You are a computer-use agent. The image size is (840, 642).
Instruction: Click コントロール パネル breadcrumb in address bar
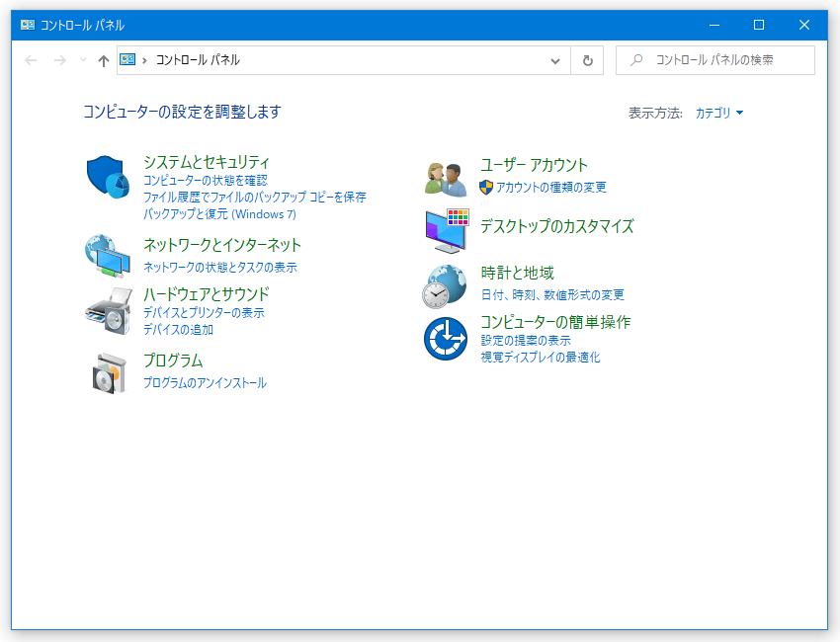198,60
